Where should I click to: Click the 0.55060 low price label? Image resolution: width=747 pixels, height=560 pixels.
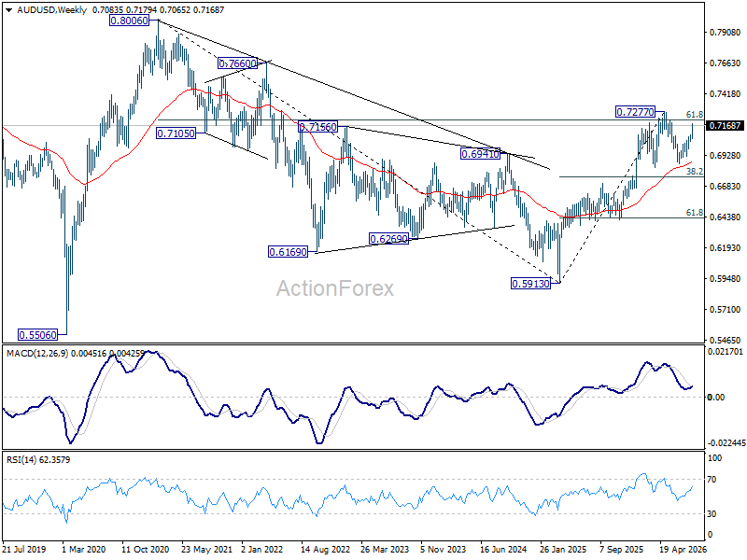click(37, 335)
